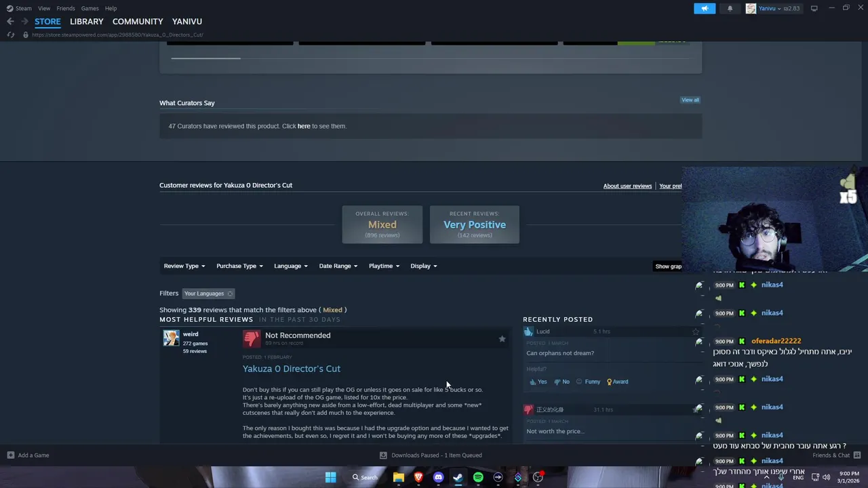Screen dimensions: 868x488
Task: Show hidden system tray icons
Action: pos(767,477)
